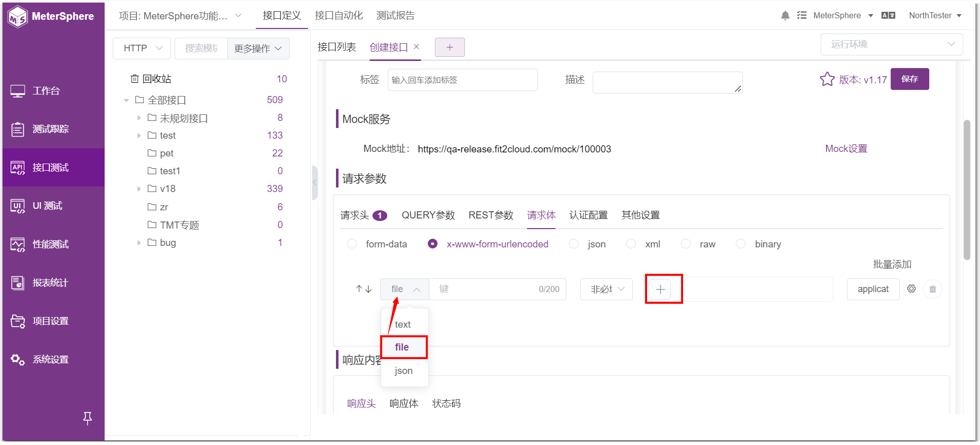Viewport: 980px width, 445px height.
Task: Open notifications with the bell icon
Action: pos(785,16)
